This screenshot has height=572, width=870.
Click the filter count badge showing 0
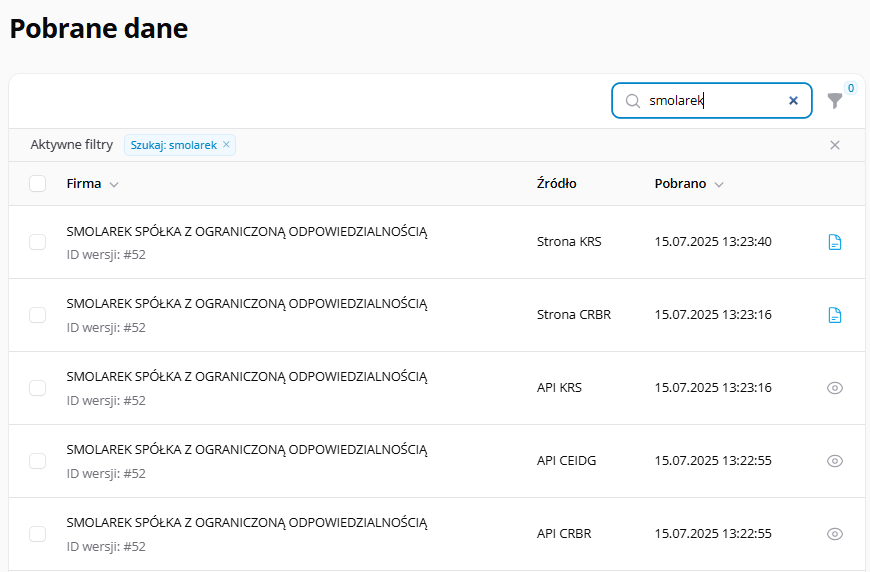tap(851, 88)
